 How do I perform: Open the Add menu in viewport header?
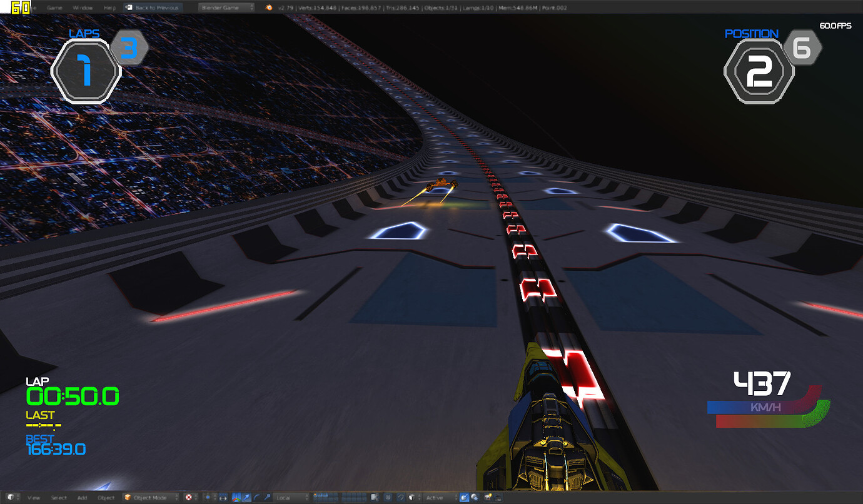pyautogui.click(x=82, y=498)
